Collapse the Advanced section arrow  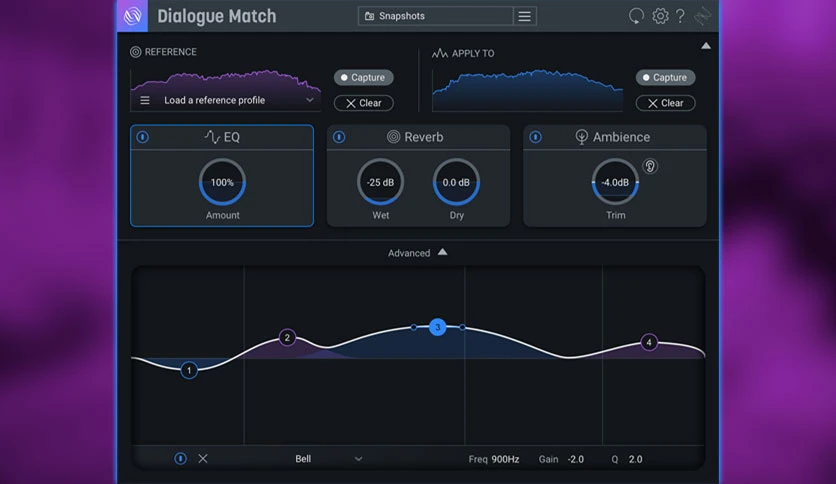pos(443,252)
